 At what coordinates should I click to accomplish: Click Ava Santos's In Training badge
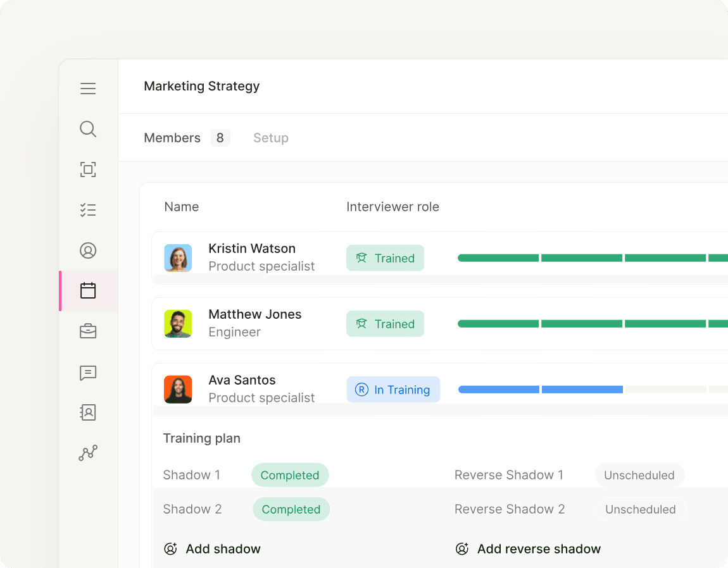393,390
